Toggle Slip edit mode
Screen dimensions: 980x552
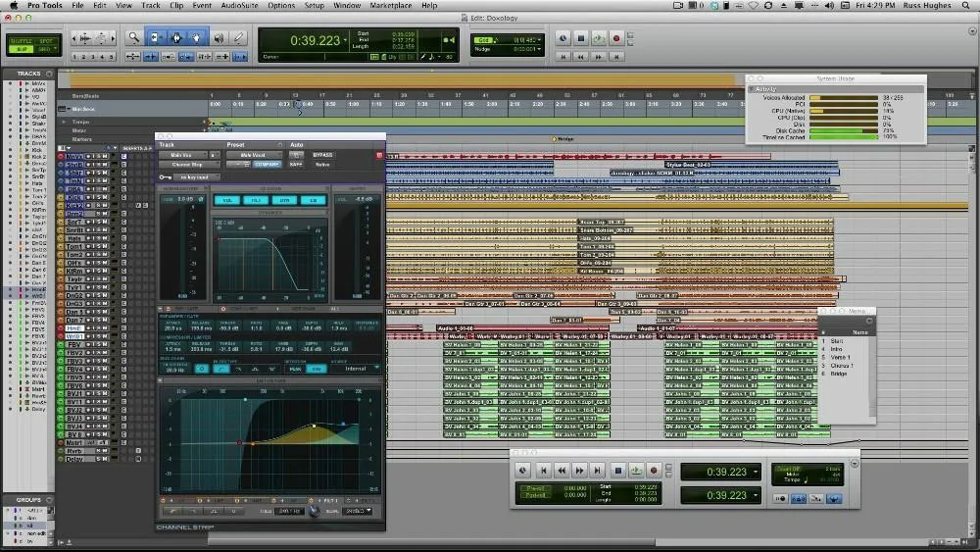click(22, 49)
